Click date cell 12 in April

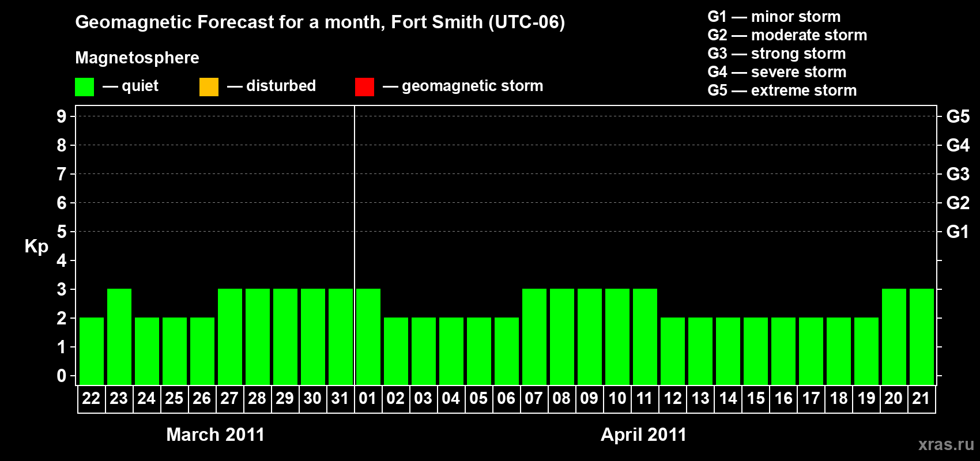point(672,399)
